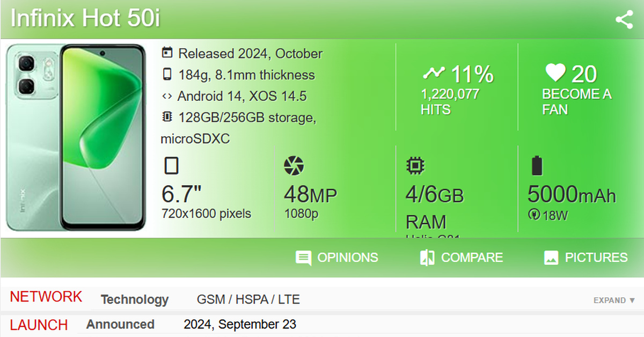
Task: Click the chipset icon above RAM
Action: click(x=414, y=166)
